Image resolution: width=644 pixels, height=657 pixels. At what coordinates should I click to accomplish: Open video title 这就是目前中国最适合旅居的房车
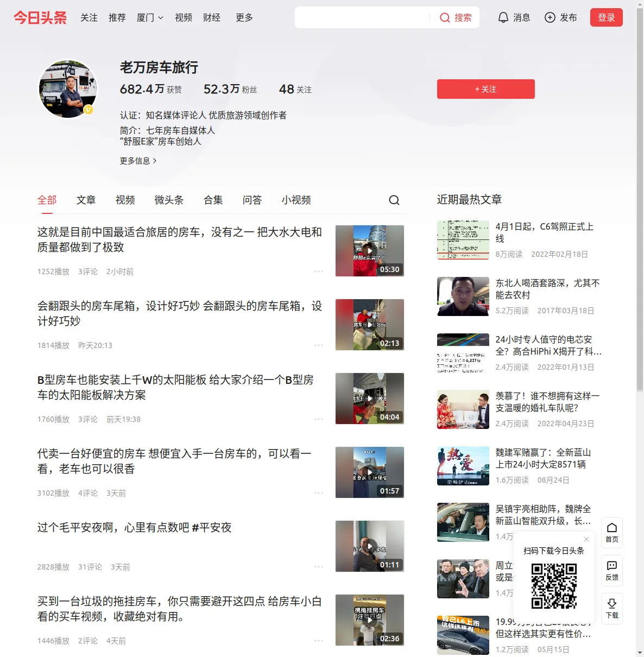click(180, 239)
